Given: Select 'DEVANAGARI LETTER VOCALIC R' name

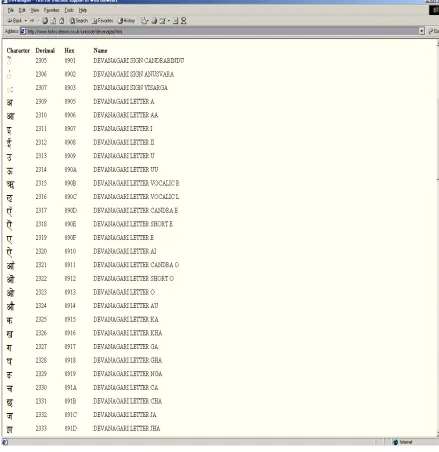Looking at the screenshot, I should point(136,183).
